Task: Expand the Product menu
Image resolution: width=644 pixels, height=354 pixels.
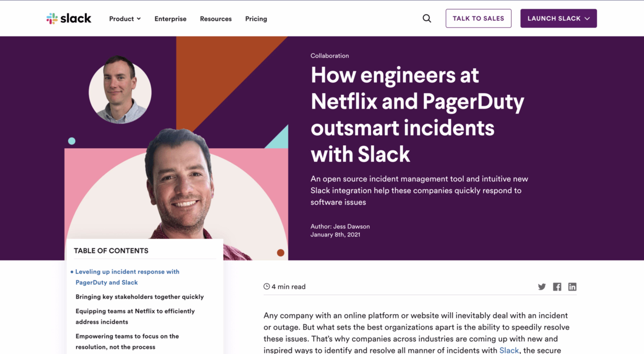Action: [x=125, y=19]
